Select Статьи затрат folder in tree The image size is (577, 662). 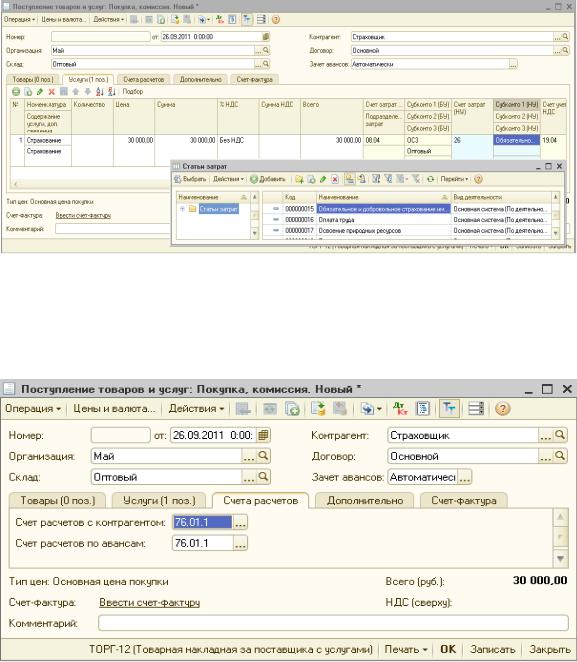coord(219,209)
